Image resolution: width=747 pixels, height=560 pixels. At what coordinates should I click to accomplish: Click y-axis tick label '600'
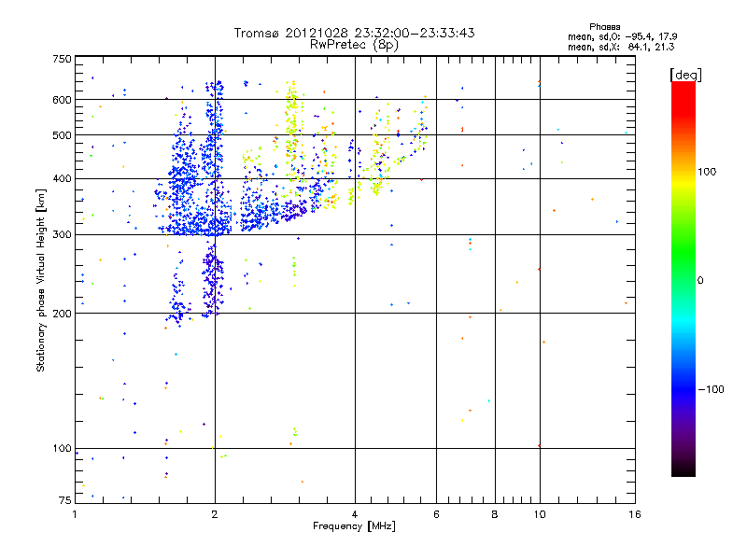(62, 100)
